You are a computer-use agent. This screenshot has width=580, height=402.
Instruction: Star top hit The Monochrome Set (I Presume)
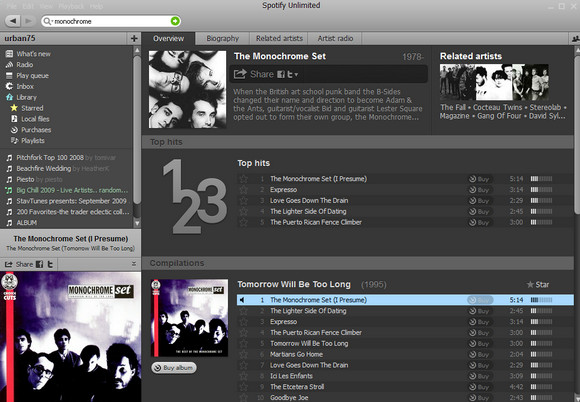tap(243, 179)
